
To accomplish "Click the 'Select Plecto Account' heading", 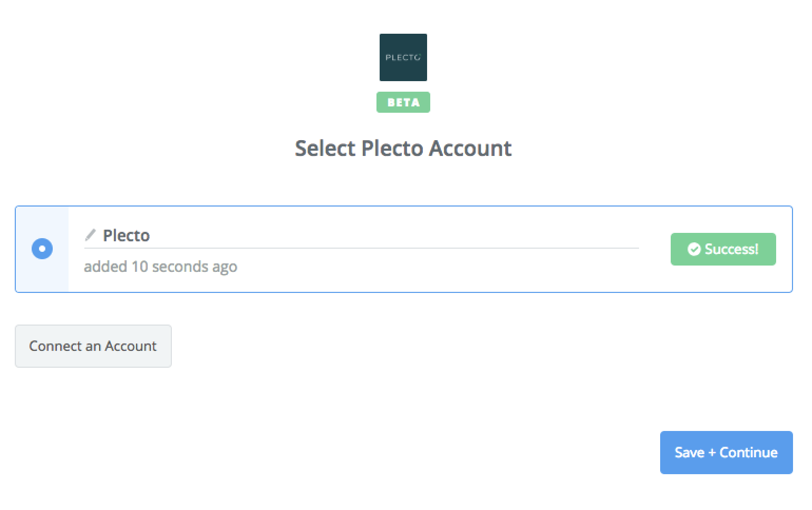I will pos(403,148).
